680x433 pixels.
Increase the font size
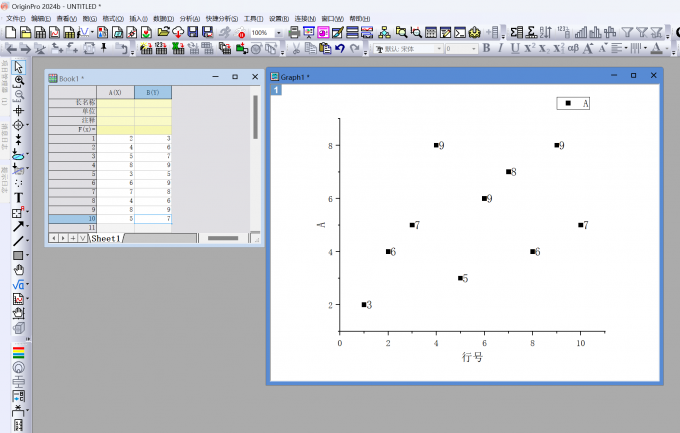[588, 48]
